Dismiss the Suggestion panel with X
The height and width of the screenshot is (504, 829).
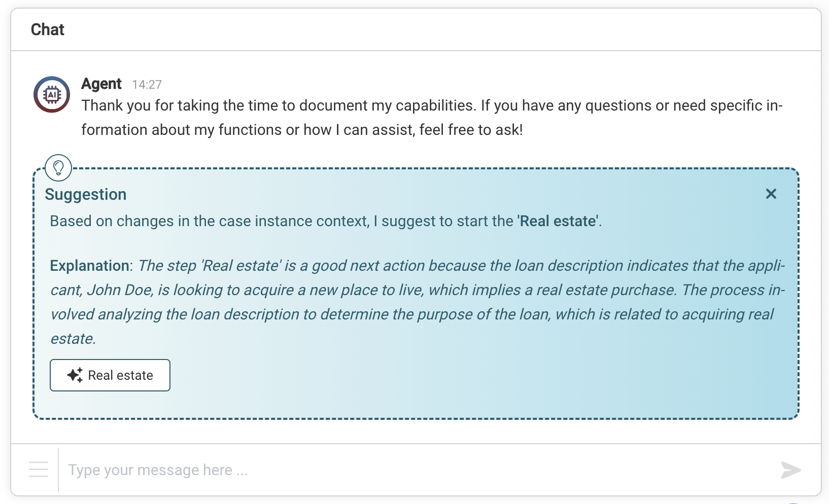(x=771, y=194)
